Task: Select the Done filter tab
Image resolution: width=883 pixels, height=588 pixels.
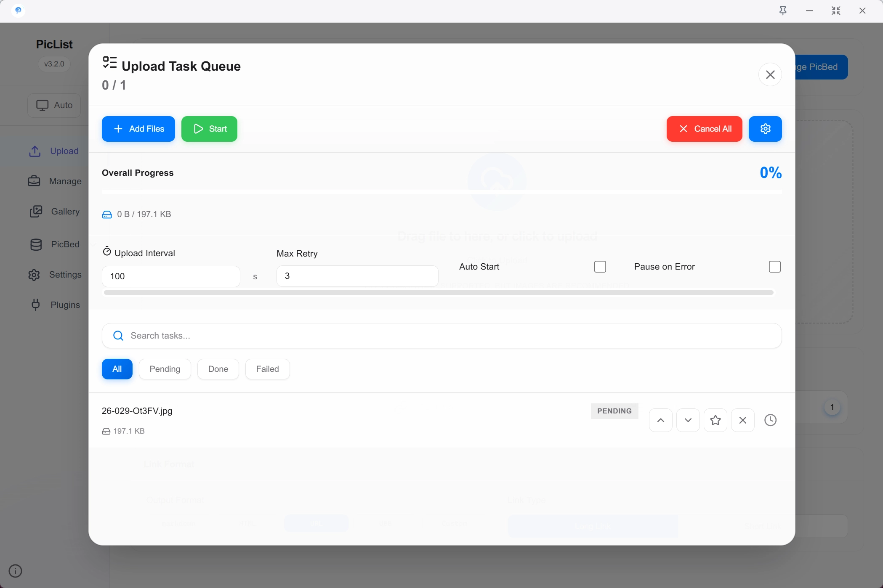Action: (x=218, y=369)
